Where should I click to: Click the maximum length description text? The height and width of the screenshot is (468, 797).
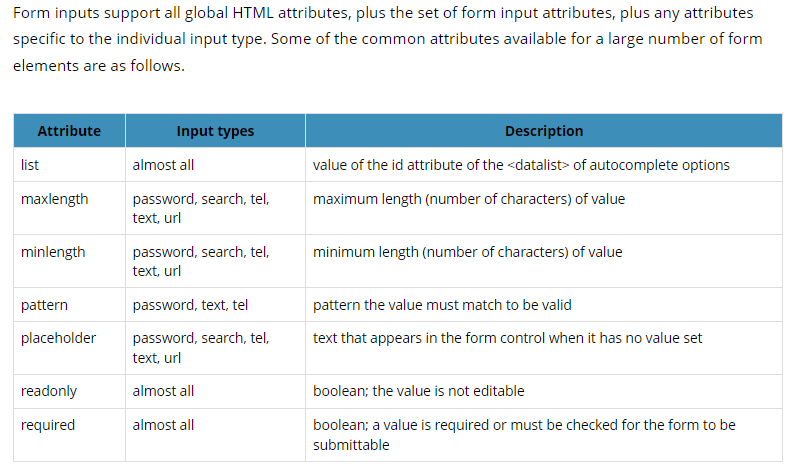click(x=468, y=199)
